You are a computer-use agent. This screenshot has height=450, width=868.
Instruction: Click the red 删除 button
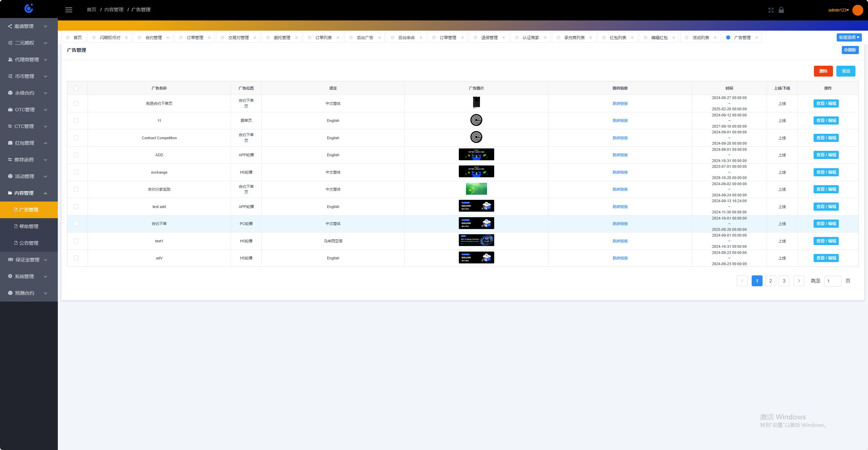[x=823, y=71]
